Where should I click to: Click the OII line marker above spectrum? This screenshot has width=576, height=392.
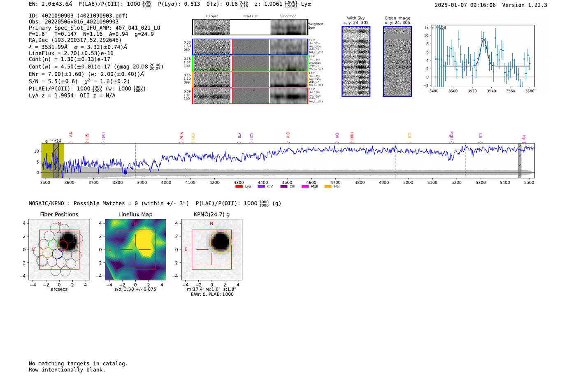(337, 138)
